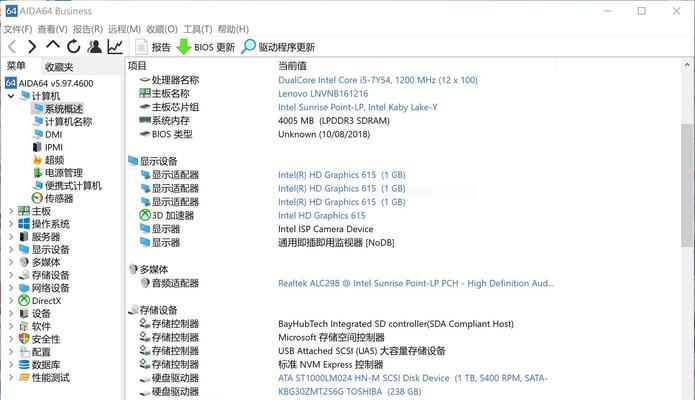The image size is (695, 400).
Task: Click the 报告 report button
Action: [153, 47]
